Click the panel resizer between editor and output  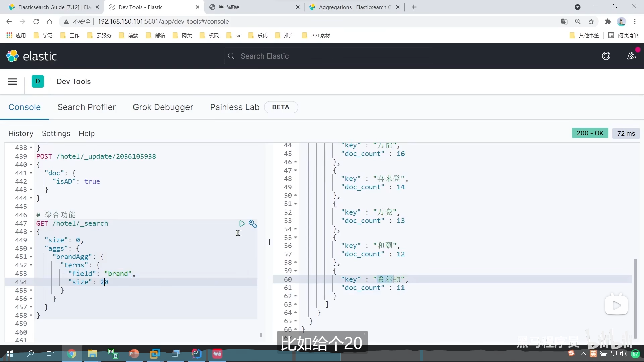[x=269, y=242]
